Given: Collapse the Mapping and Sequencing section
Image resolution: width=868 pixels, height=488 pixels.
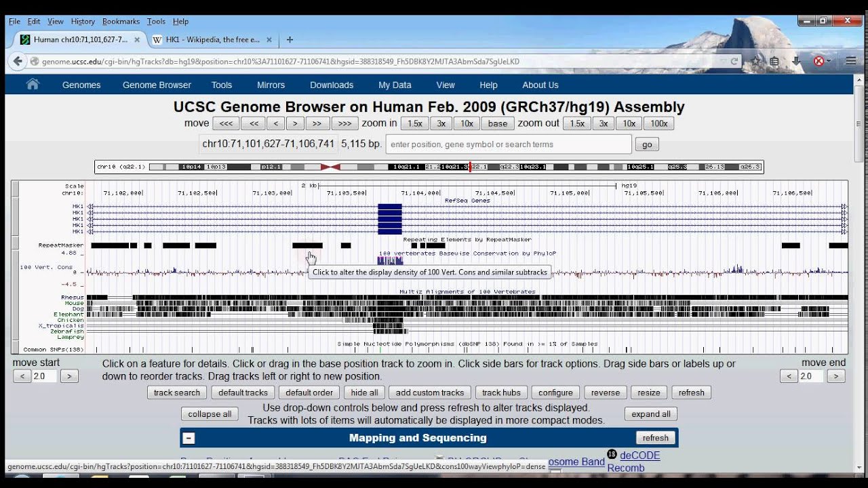Looking at the screenshot, I should tap(189, 438).
